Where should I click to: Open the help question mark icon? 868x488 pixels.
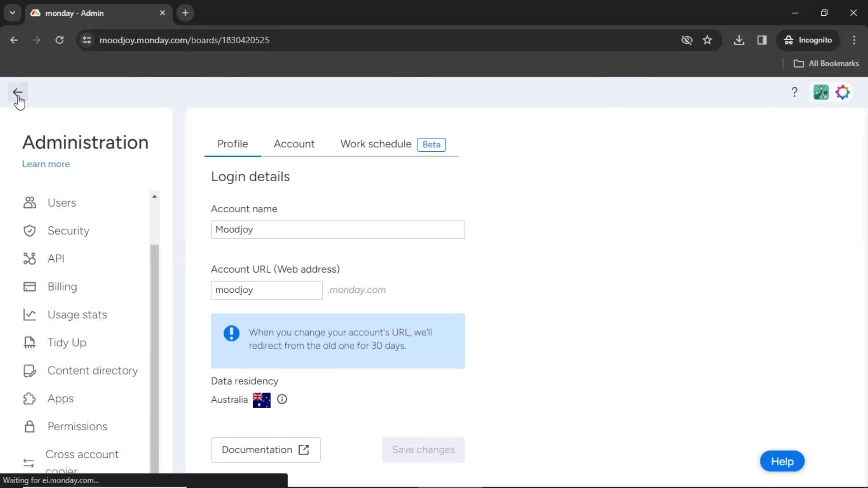pyautogui.click(x=794, y=93)
